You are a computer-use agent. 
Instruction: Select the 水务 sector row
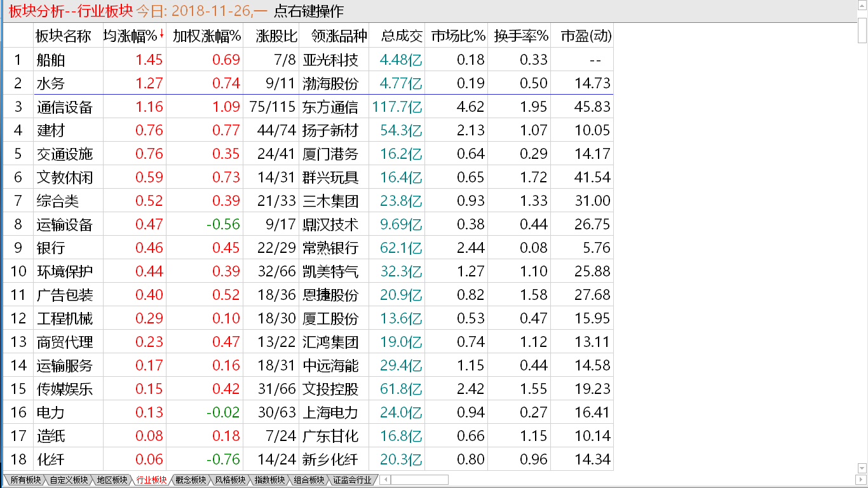pos(308,83)
